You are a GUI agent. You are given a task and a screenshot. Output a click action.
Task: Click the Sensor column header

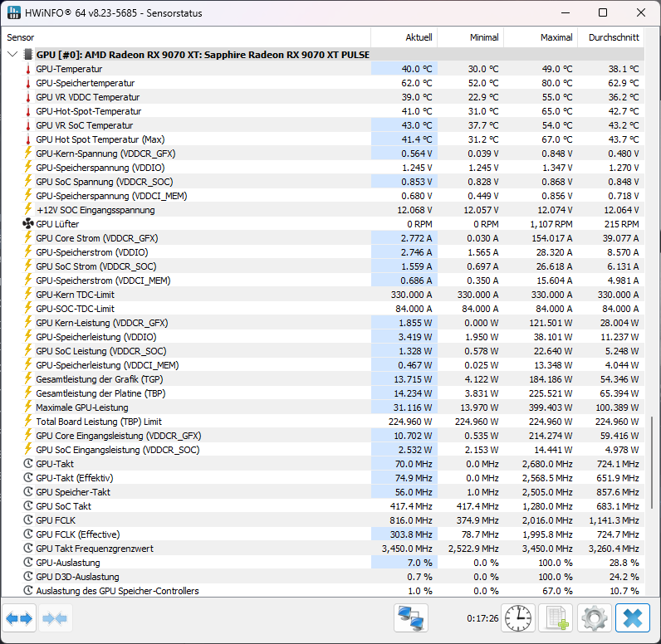186,37
